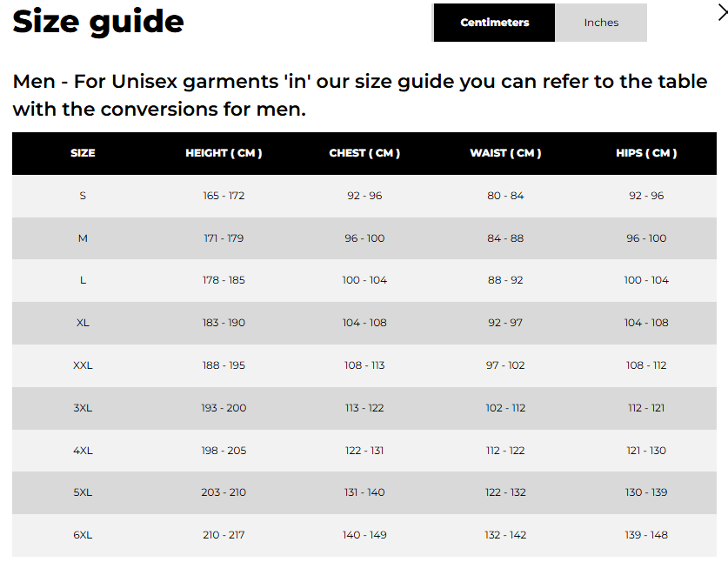The width and height of the screenshot is (728, 562).
Task: Select the S size row label
Action: point(83,196)
